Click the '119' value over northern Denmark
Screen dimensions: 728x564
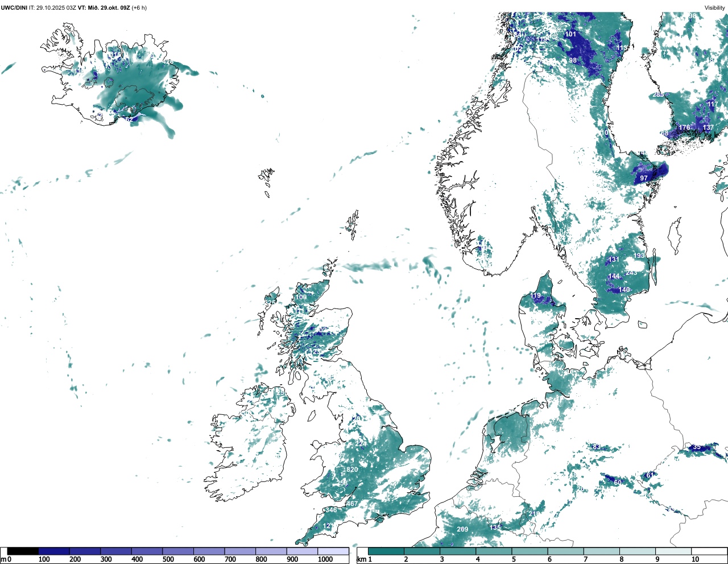click(536, 295)
